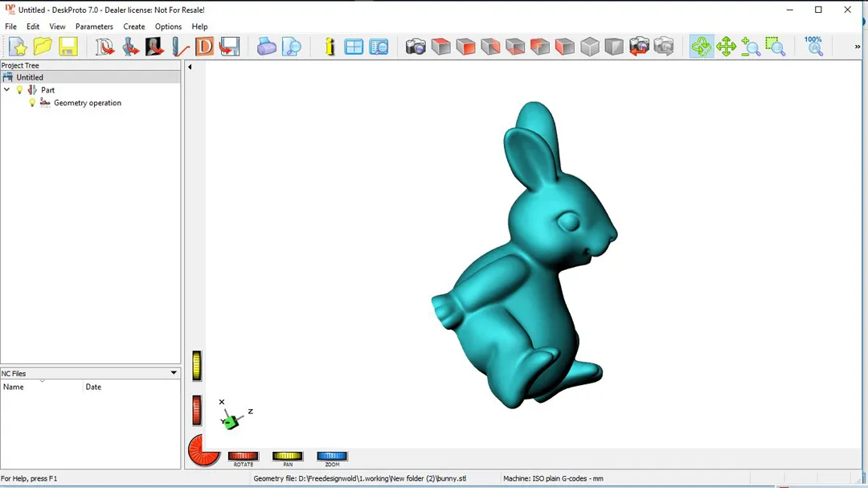Image resolution: width=868 pixels, height=488 pixels.
Task: Select the Pan tool with four green arrows
Action: coord(727,47)
